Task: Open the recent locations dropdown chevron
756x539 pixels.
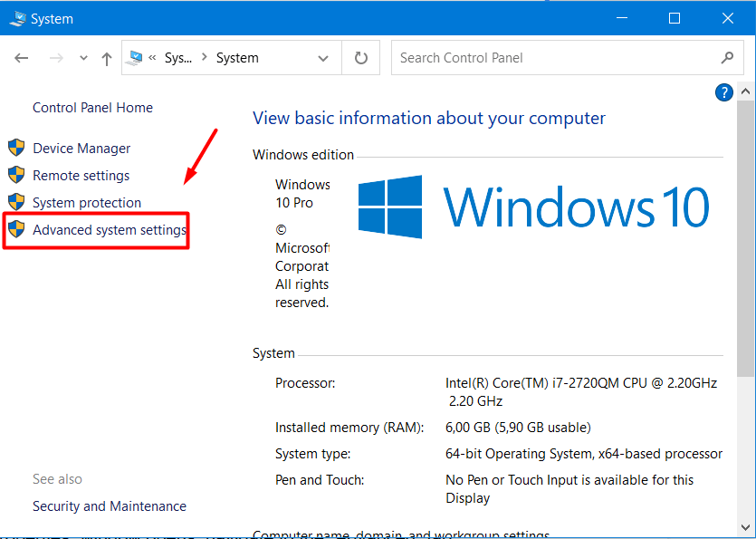Action: pos(83,58)
